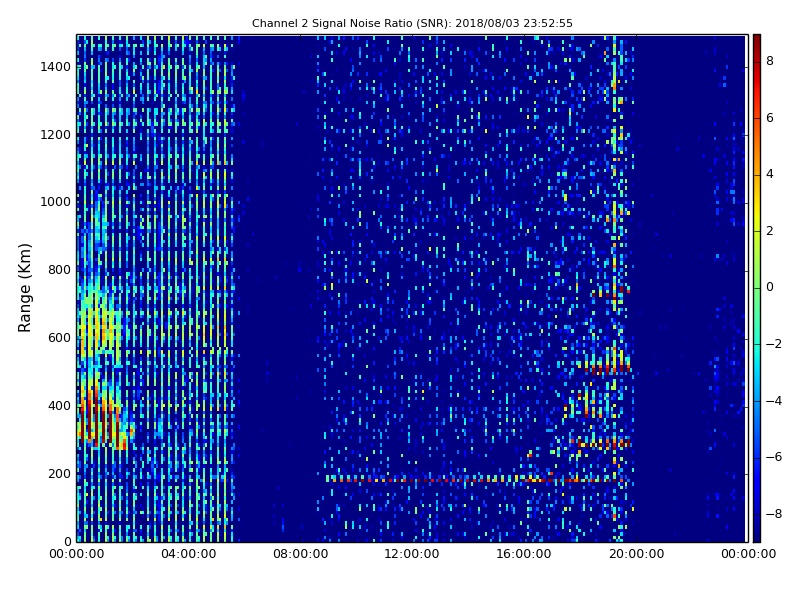Click the leftmost 00:00:00 time tick label

(77, 554)
